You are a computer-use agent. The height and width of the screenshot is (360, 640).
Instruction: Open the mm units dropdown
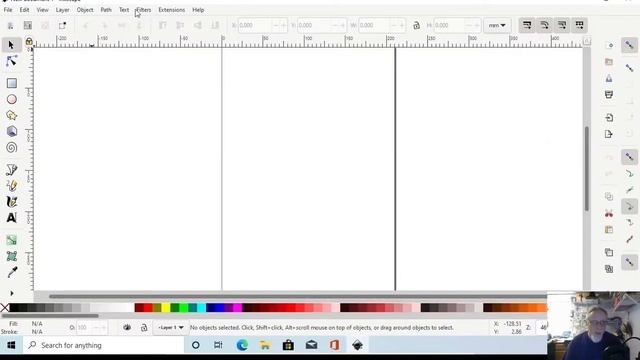click(x=497, y=25)
